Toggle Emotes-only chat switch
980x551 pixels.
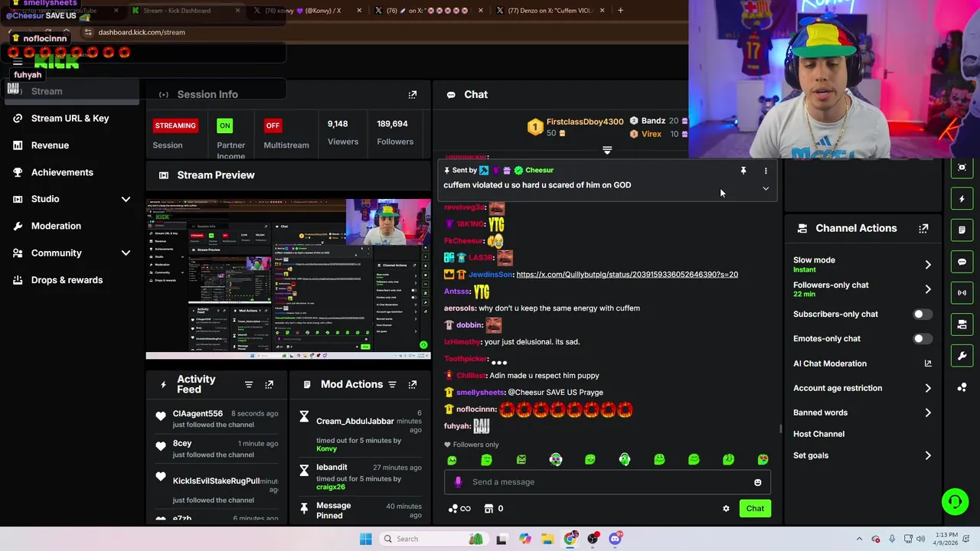click(x=923, y=338)
